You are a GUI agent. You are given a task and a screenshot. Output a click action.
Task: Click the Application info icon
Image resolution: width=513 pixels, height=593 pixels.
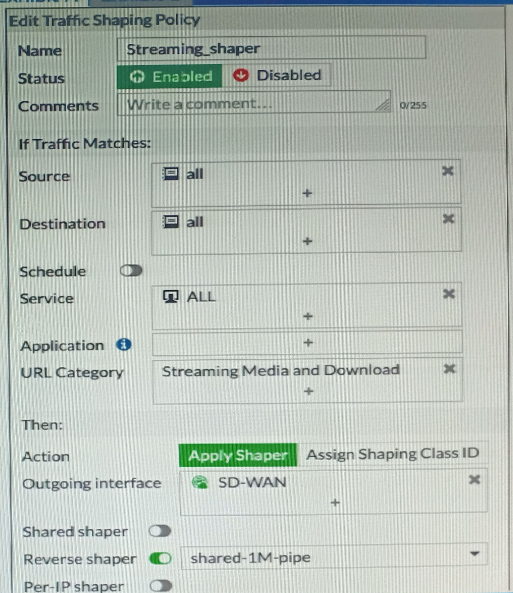tap(124, 345)
